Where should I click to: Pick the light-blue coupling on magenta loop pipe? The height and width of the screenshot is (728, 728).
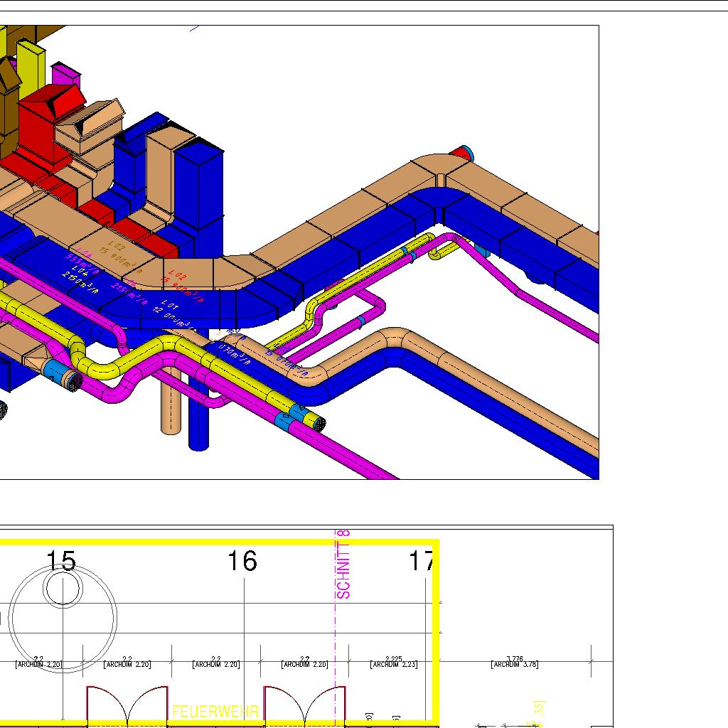pyautogui.click(x=360, y=321)
